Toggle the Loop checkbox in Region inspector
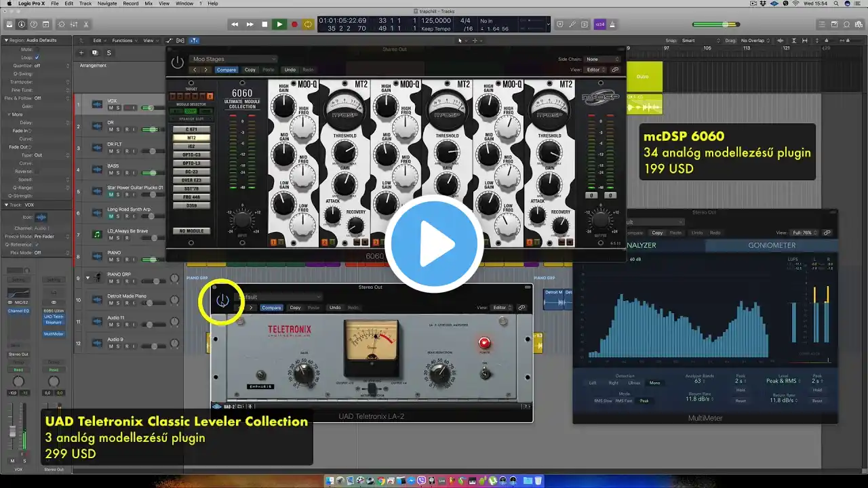This screenshot has height=488, width=868. tap(37, 58)
